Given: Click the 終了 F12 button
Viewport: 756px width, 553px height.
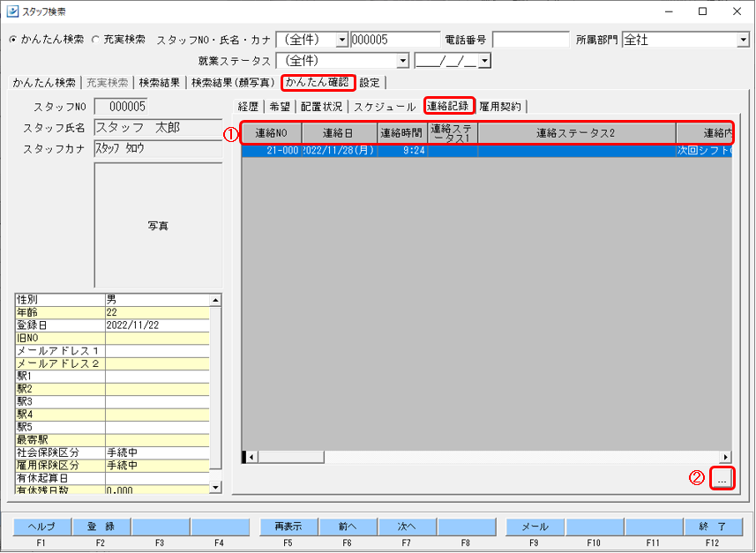Looking at the screenshot, I should pyautogui.click(x=713, y=527).
